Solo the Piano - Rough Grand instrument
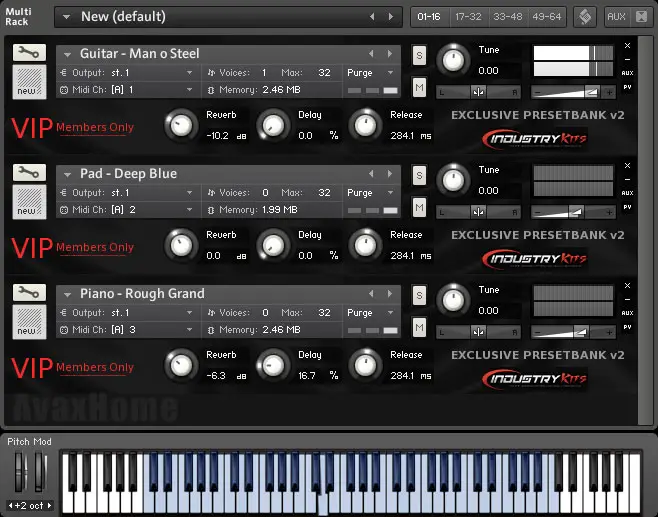The image size is (658, 517). [419, 295]
